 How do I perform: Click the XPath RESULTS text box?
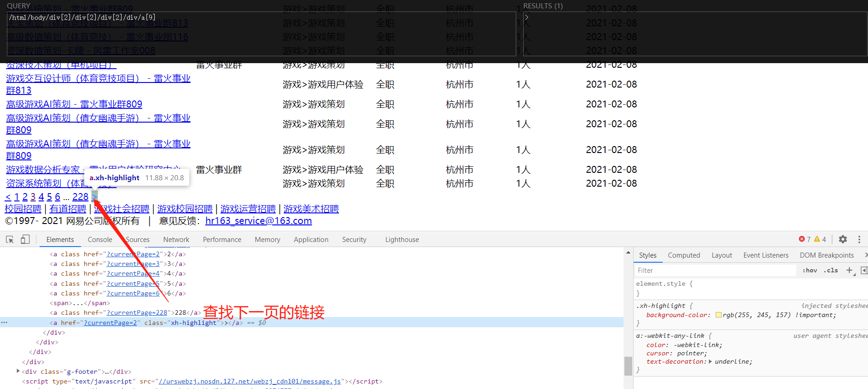[x=695, y=34]
